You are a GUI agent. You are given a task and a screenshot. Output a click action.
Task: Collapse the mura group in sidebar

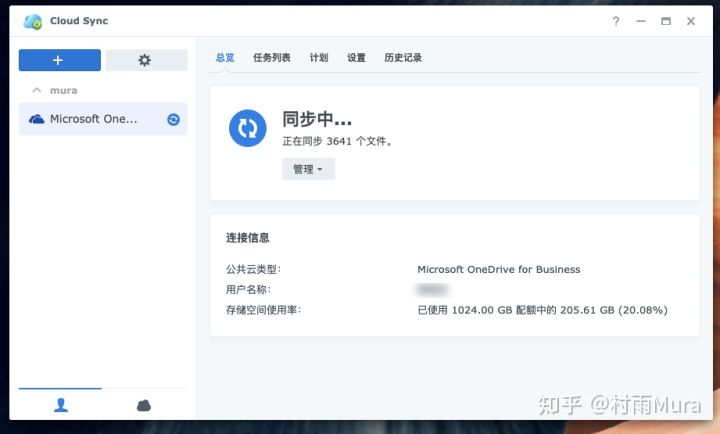37,90
